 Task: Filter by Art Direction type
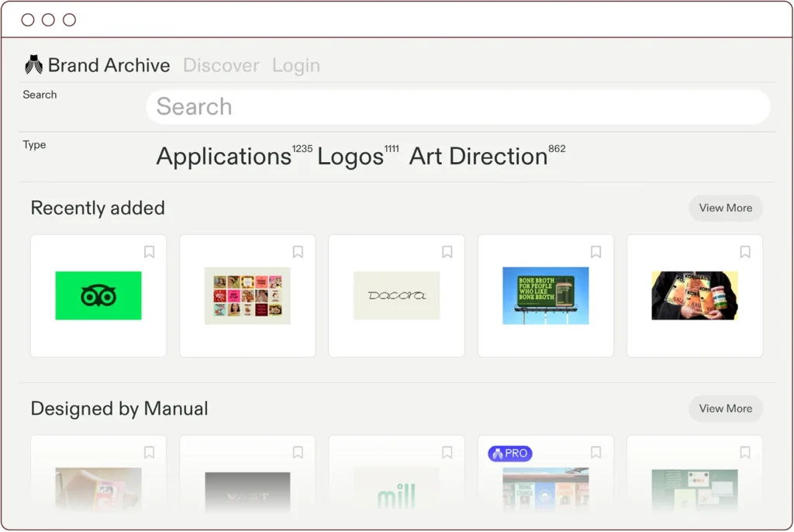click(x=478, y=156)
